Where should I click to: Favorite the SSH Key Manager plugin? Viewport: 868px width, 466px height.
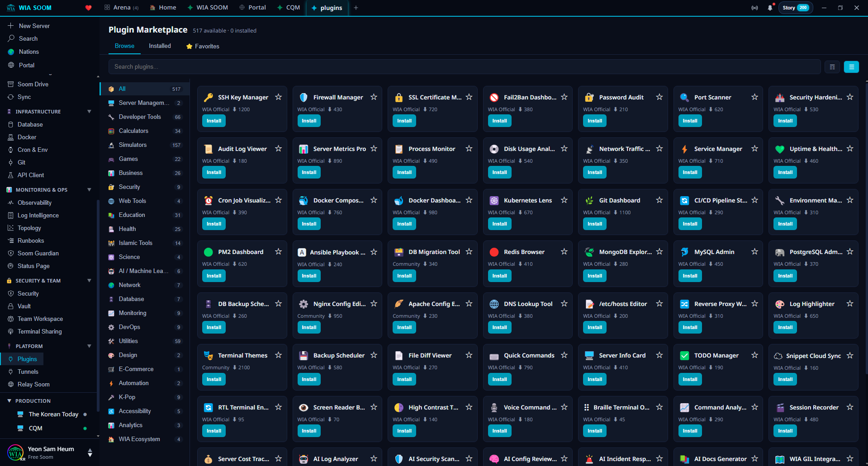pos(278,97)
